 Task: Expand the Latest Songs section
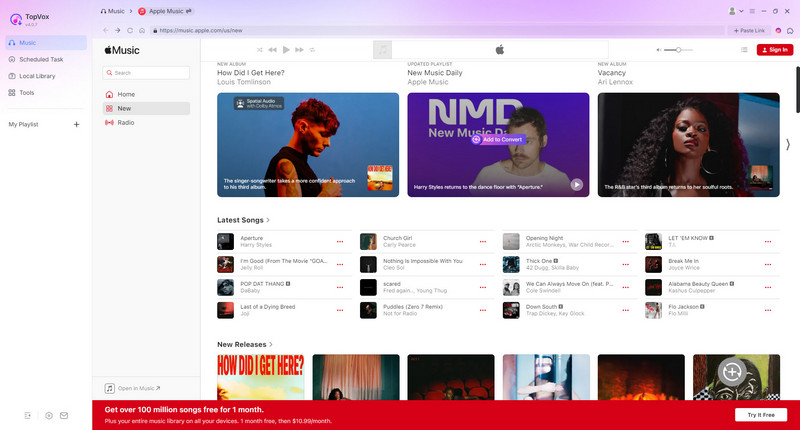pyautogui.click(x=243, y=220)
